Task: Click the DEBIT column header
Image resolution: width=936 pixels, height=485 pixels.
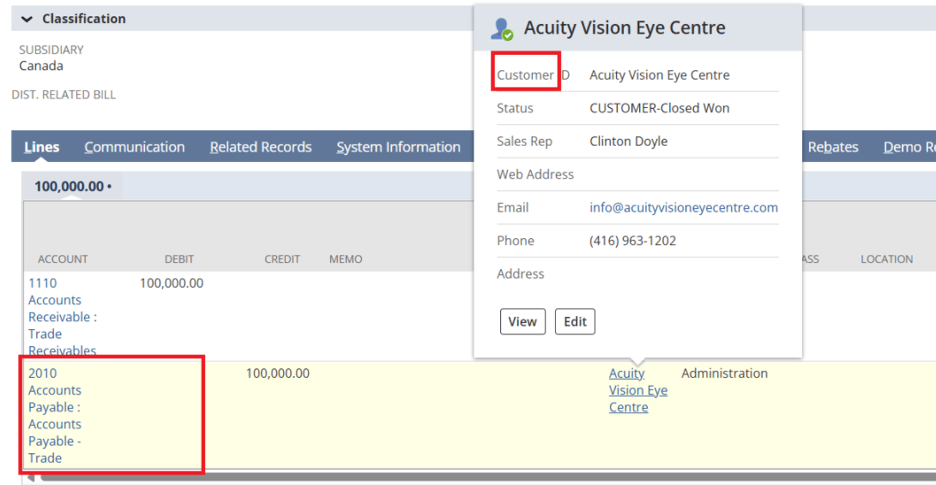Action: (x=180, y=259)
